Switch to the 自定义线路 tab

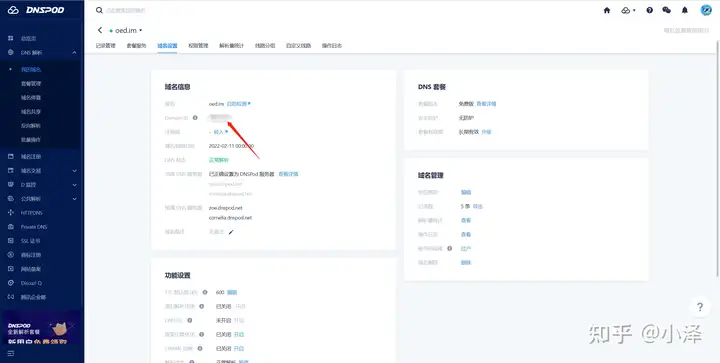tap(298, 46)
